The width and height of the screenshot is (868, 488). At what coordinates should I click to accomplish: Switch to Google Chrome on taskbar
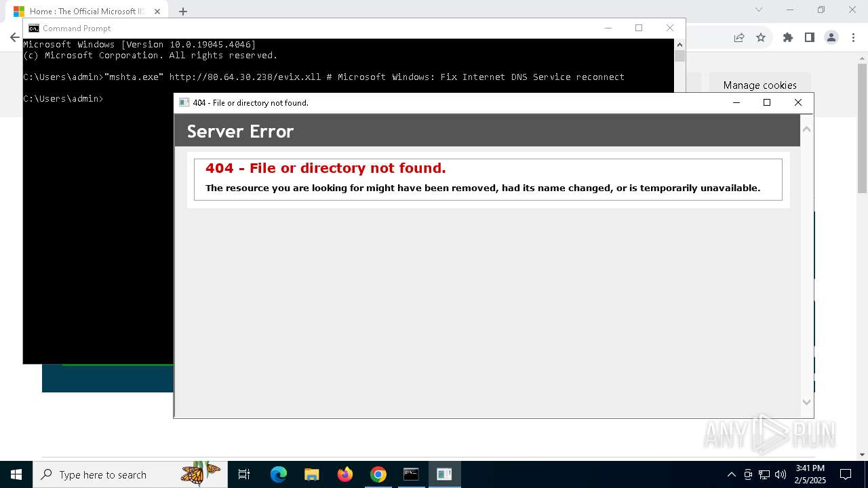coord(378,474)
